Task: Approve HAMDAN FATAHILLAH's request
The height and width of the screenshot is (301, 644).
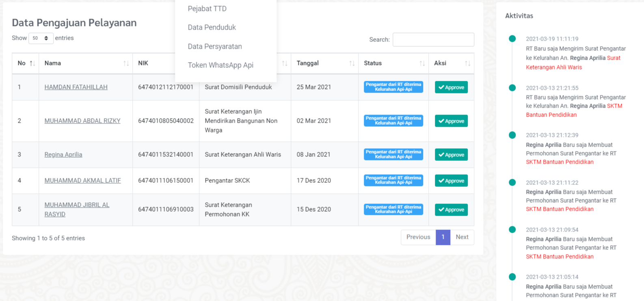Action: coord(451,87)
